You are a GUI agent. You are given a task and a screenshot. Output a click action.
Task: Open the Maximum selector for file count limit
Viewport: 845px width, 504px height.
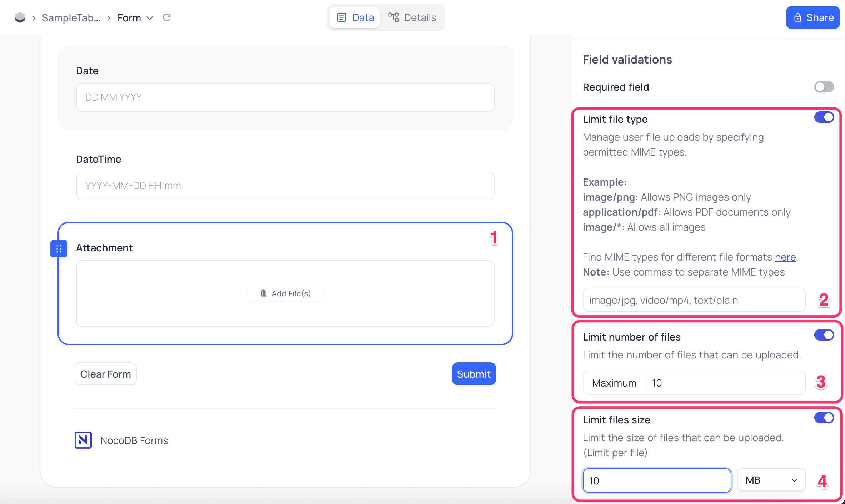point(614,382)
